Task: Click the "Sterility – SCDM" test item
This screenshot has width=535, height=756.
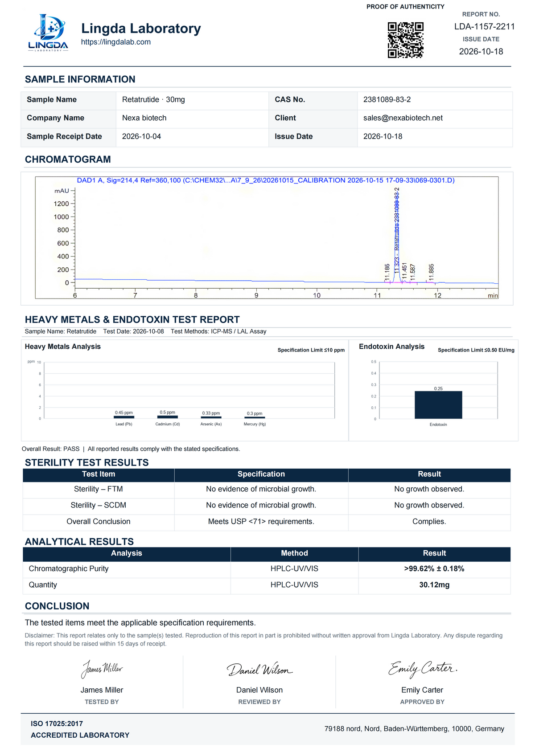Action: coord(99,505)
